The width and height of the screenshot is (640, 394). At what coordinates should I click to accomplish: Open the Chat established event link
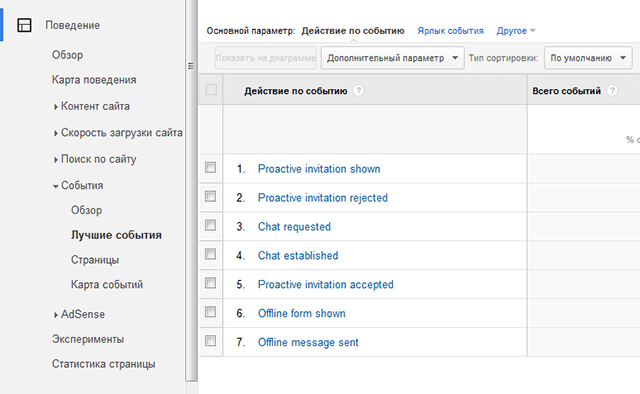(298, 256)
